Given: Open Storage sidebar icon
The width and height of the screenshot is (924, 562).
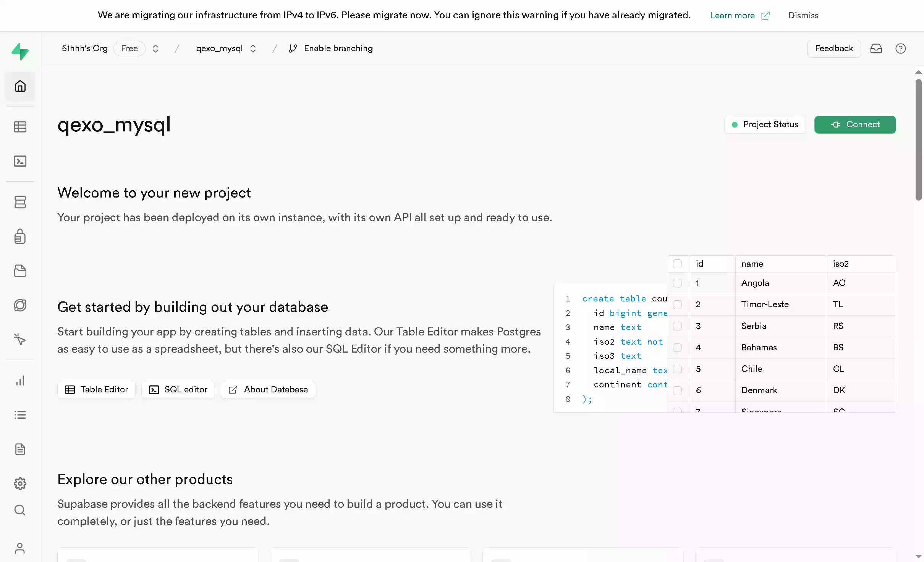Looking at the screenshot, I should coord(20,271).
